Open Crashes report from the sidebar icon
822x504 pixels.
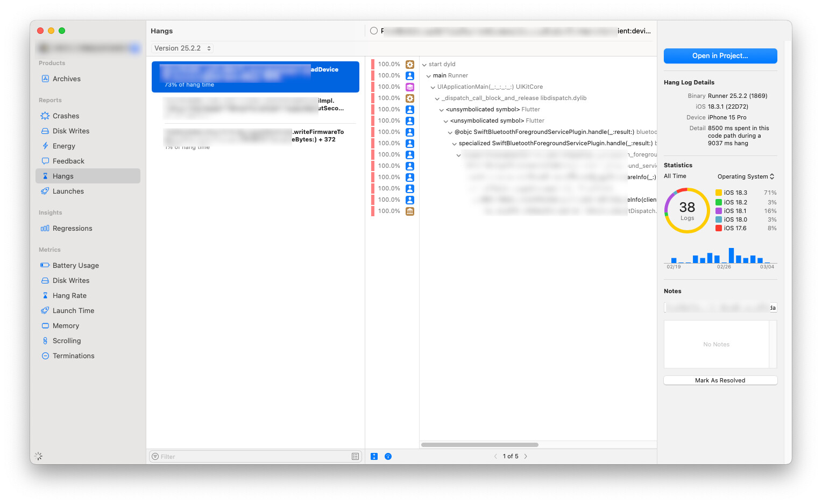pos(45,116)
